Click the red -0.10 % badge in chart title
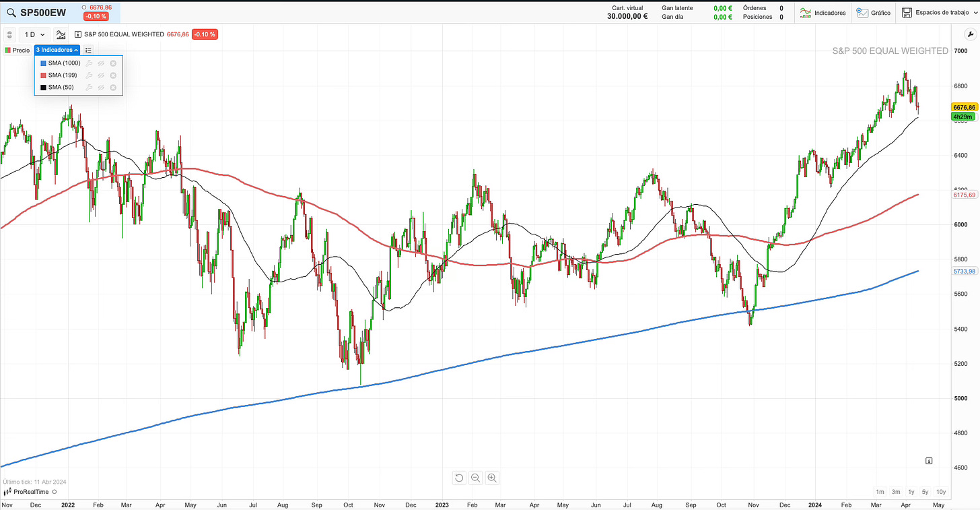Image resolution: width=980 pixels, height=510 pixels. [204, 34]
